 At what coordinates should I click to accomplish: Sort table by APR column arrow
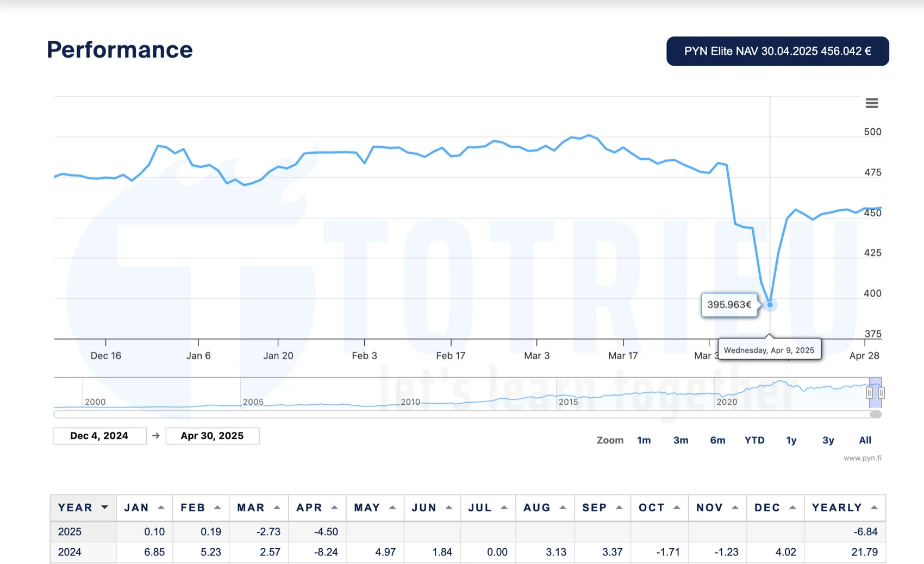coord(334,507)
